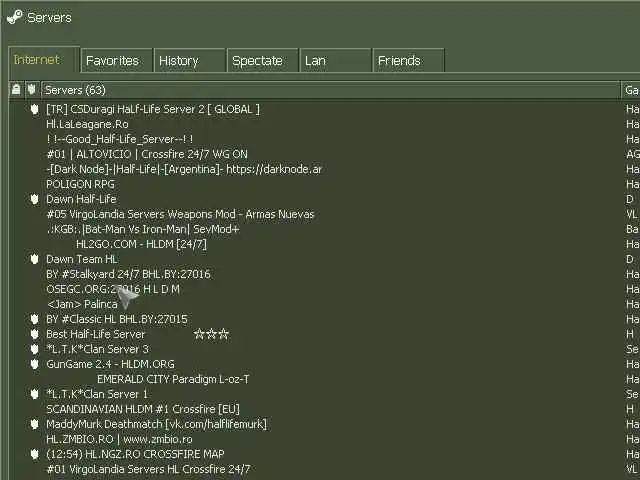This screenshot has width=640, height=480.
Task: Select #01 VirgoLandia HL Crossfire 24/7
Action: (x=148, y=469)
